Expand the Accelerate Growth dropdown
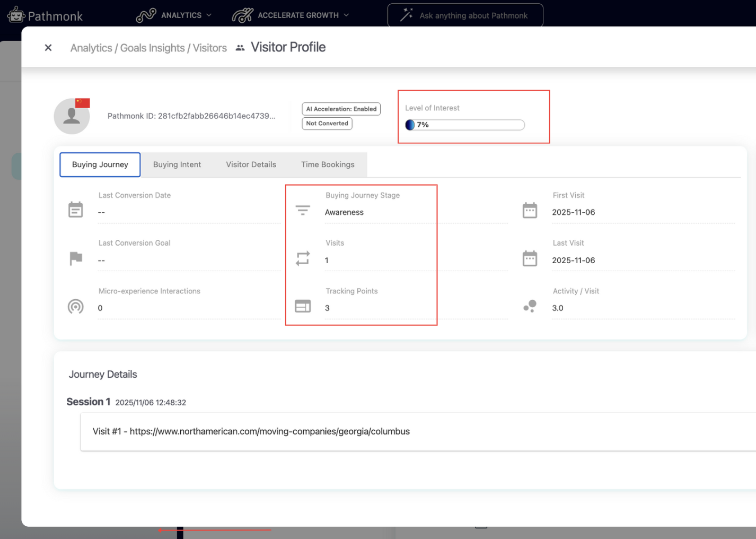The height and width of the screenshot is (539, 756). 303,15
